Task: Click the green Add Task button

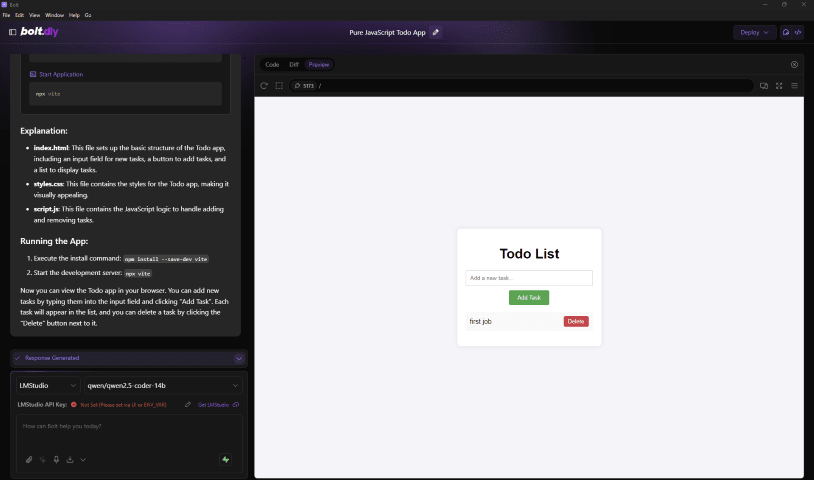Action: [x=529, y=297]
